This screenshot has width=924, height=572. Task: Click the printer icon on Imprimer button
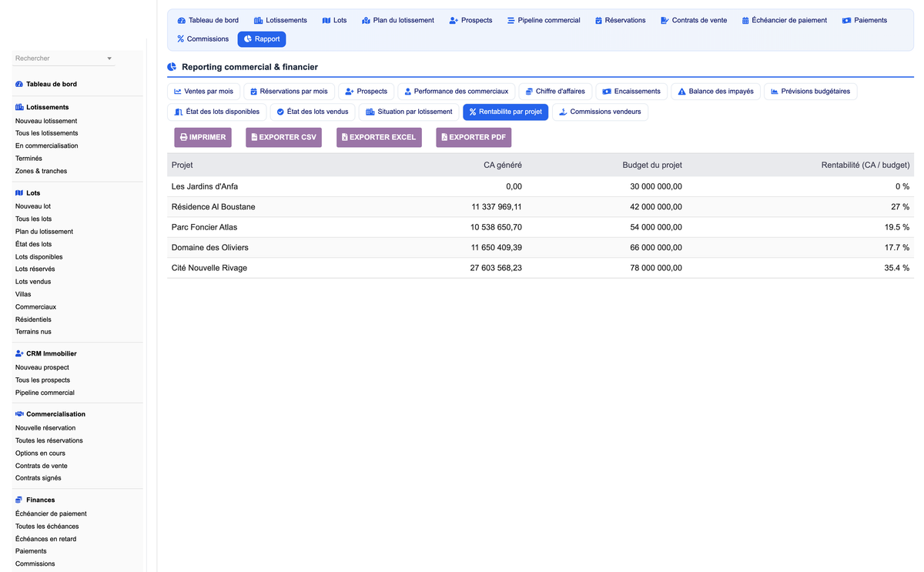pyautogui.click(x=183, y=137)
